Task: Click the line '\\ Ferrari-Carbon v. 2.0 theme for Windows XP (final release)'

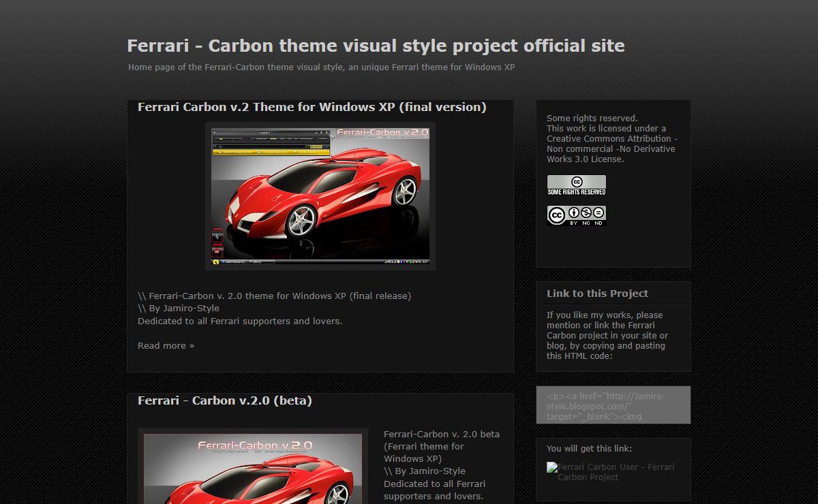Action: click(x=274, y=296)
